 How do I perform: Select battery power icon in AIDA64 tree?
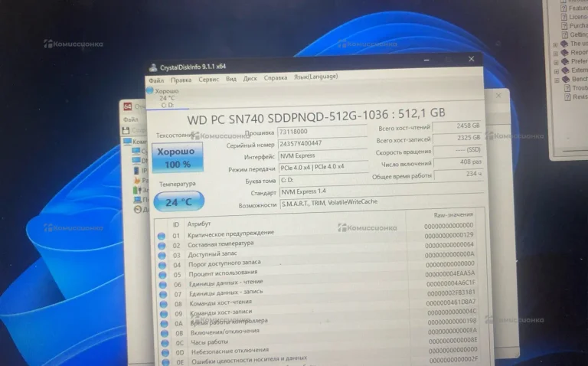point(137,190)
